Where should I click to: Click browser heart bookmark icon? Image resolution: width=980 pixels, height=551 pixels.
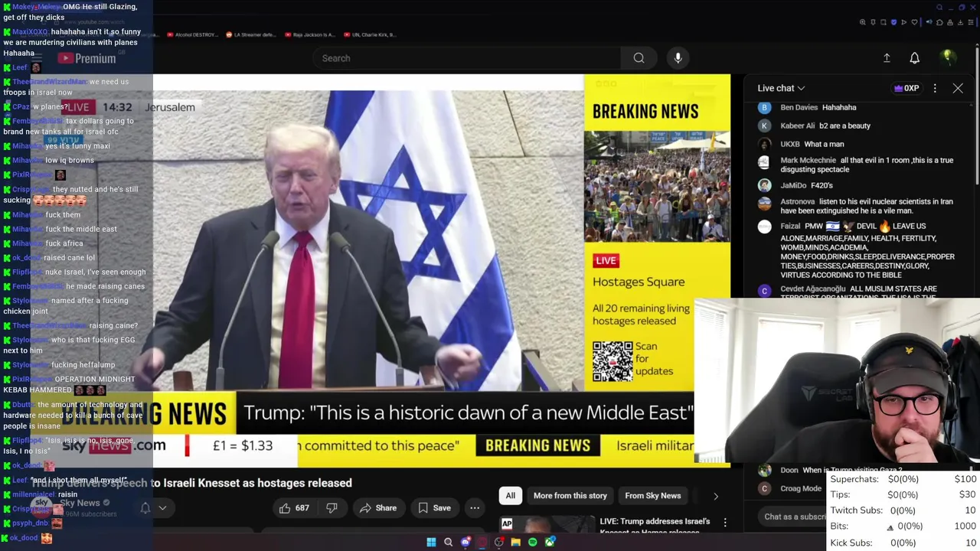click(914, 22)
